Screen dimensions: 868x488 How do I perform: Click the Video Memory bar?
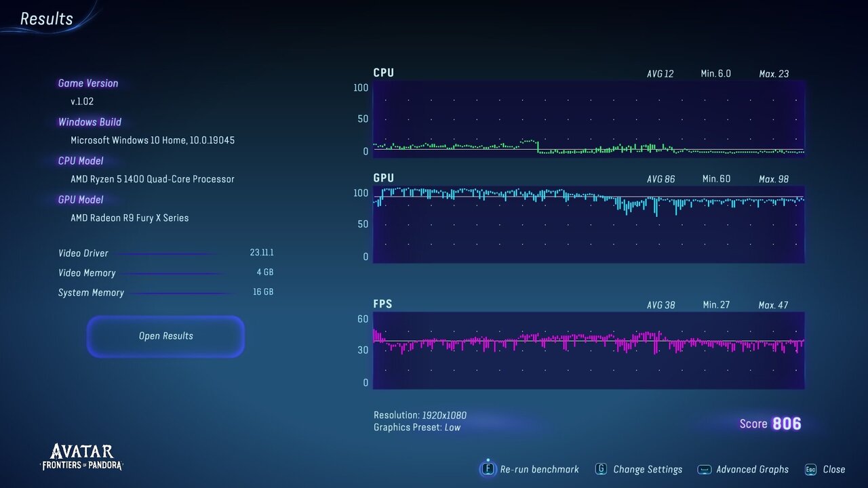173,274
